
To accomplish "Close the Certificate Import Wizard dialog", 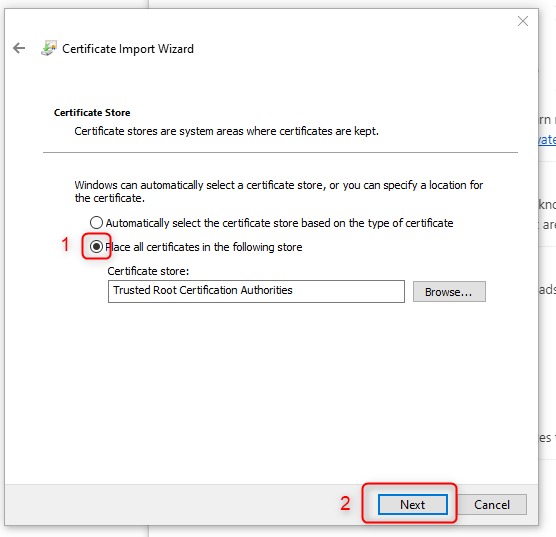I will [x=523, y=21].
